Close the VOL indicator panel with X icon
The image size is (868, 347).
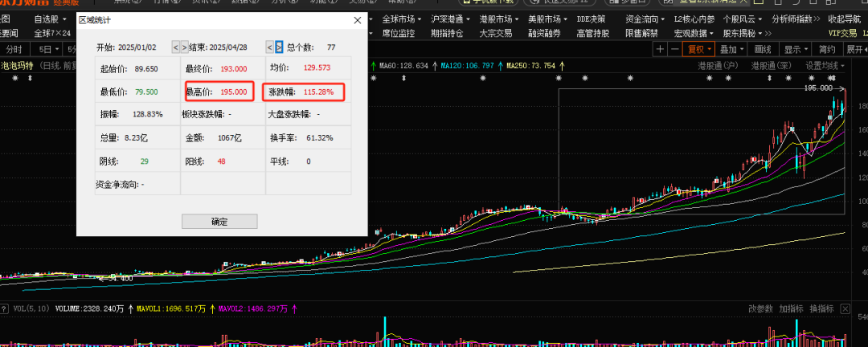tap(845, 308)
